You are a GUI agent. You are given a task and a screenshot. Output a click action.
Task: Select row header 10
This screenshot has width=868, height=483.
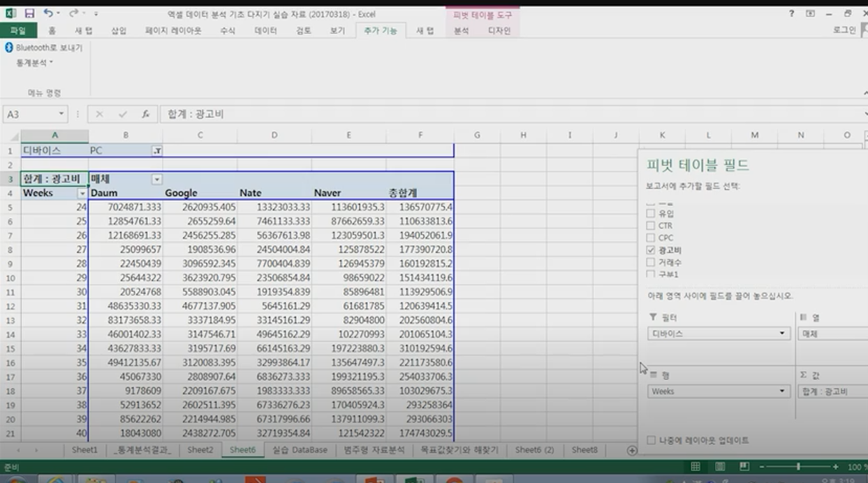10,278
